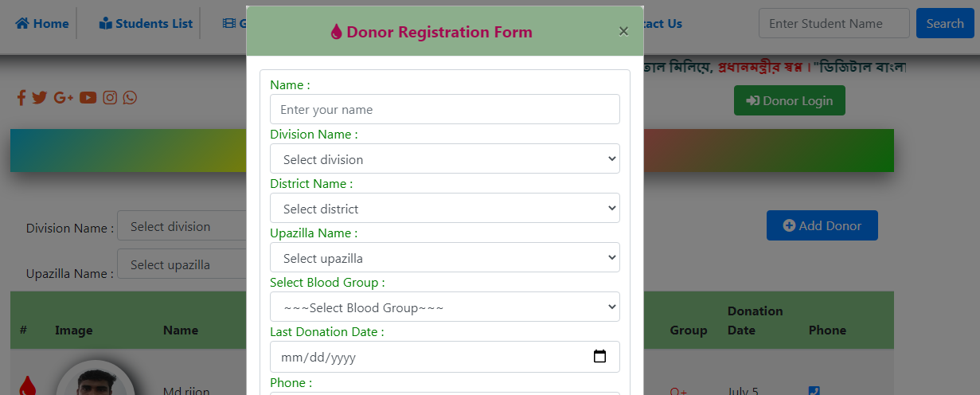Open the Select Blood Group dropdown
Viewport: 980px width, 395px height.
(x=444, y=307)
